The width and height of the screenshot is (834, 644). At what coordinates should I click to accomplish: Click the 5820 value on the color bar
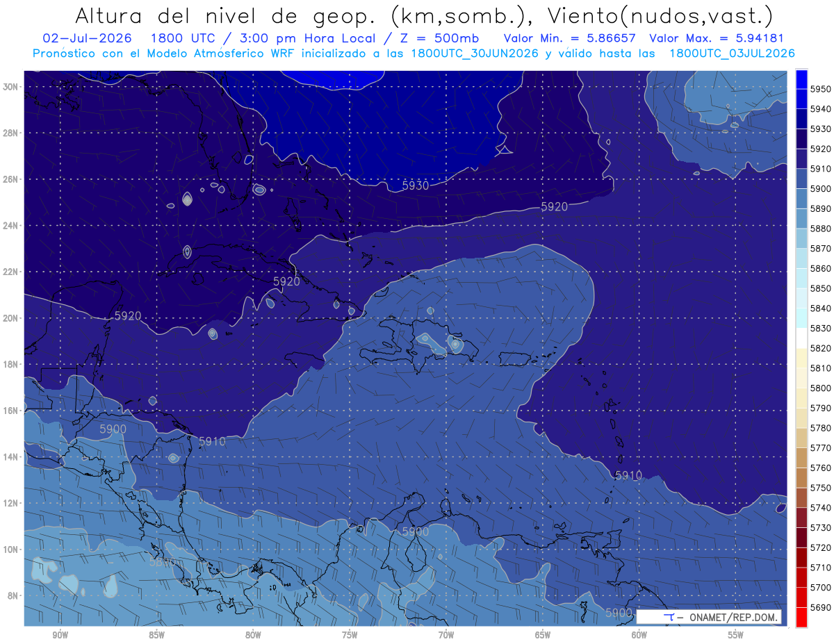tap(821, 348)
